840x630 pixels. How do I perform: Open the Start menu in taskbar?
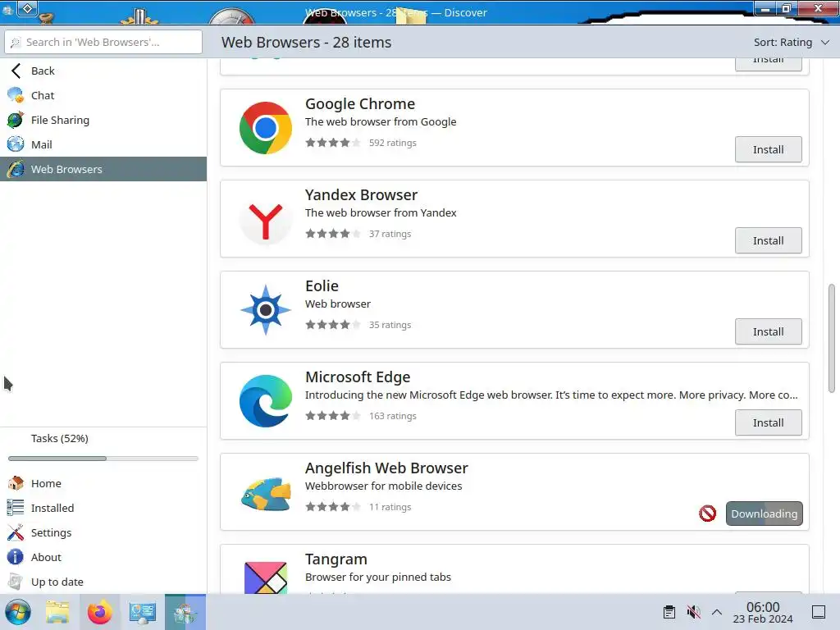pos(18,612)
